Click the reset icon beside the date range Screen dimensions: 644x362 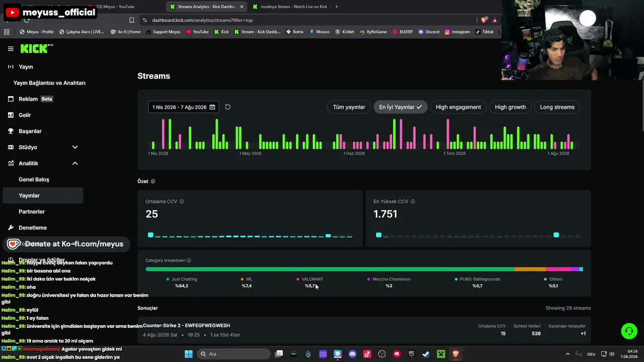227,107
